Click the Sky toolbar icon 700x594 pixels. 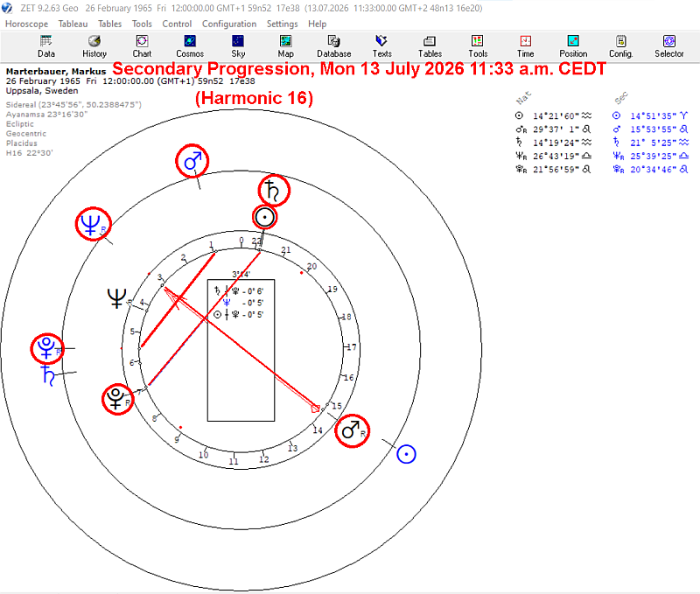click(x=238, y=46)
